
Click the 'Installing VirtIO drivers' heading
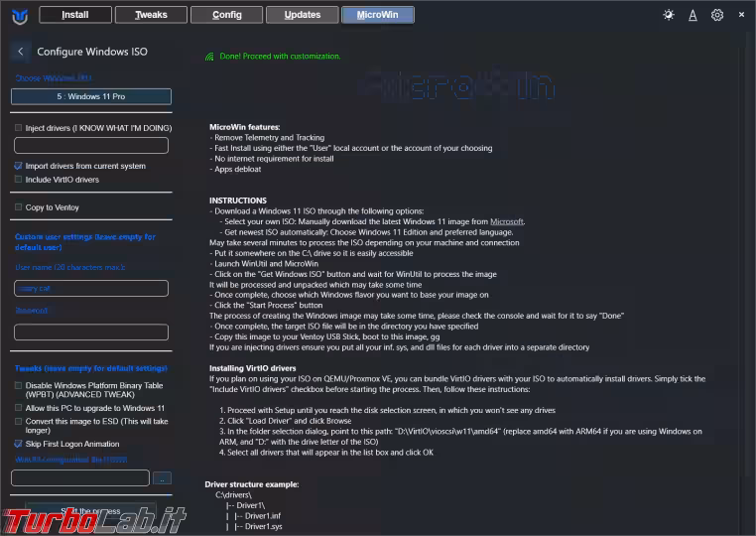(x=253, y=368)
